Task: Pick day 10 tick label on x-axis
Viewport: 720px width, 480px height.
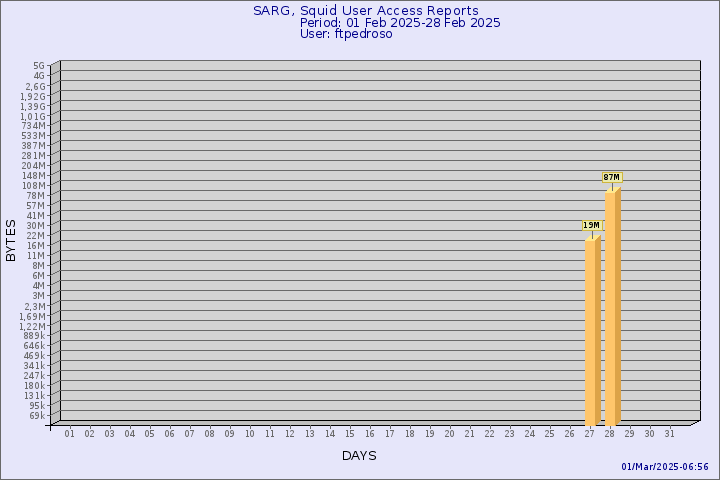Action: point(250,433)
